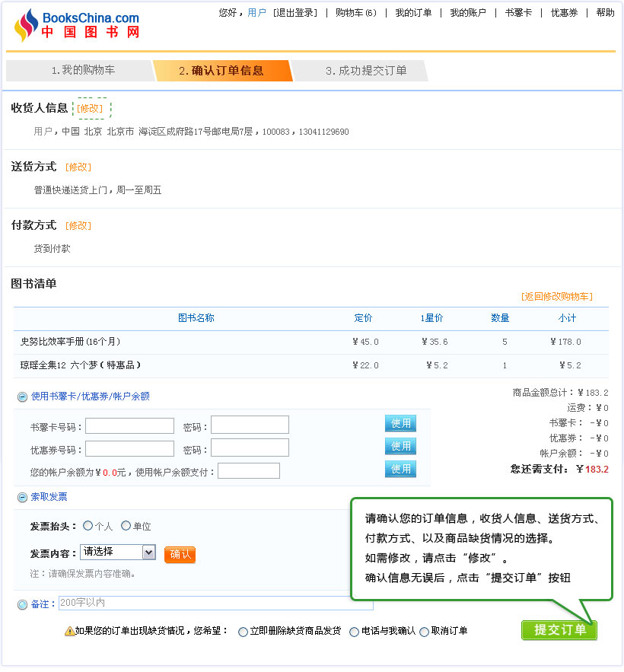This screenshot has height=672, width=624.
Task: Click the 备注 200字以内 text field
Action: 215,603
